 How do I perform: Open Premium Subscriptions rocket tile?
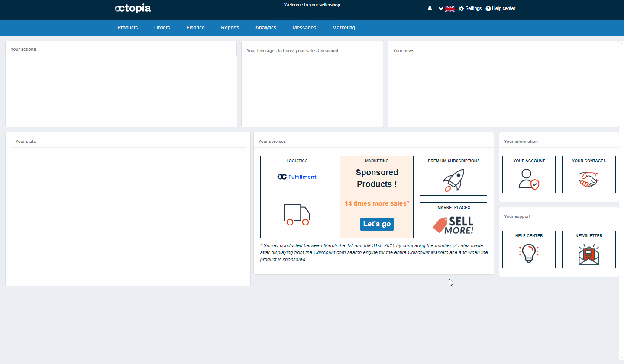[453, 176]
